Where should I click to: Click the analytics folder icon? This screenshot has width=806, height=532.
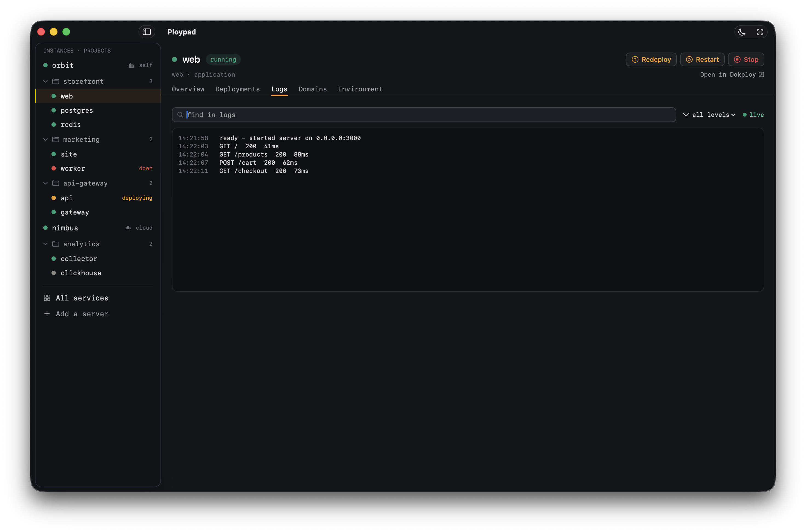coord(56,244)
